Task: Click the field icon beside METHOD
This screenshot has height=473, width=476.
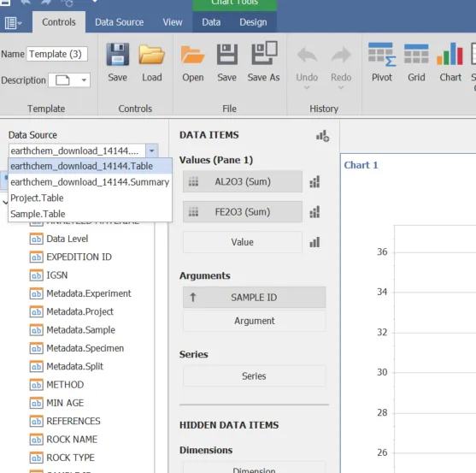Action: coord(37,385)
